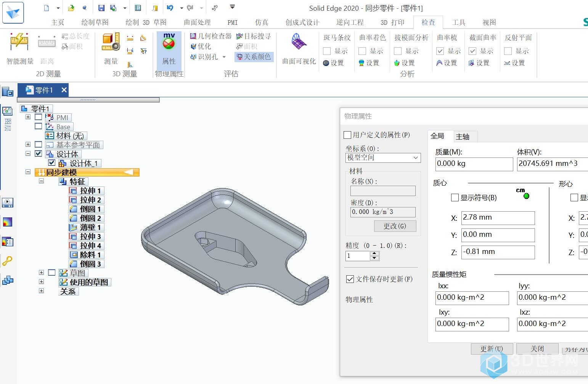Click the 总长度 total length tool
Image resolution: width=588 pixels, height=384 pixels.
pyautogui.click(x=76, y=36)
